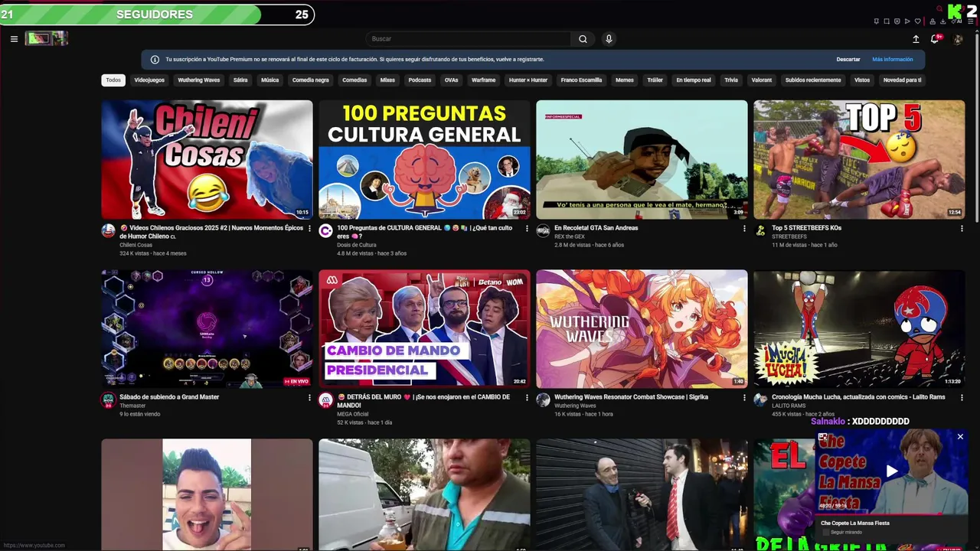Select the Todos filter chip
Screen dimensions: 980x551
click(x=113, y=80)
